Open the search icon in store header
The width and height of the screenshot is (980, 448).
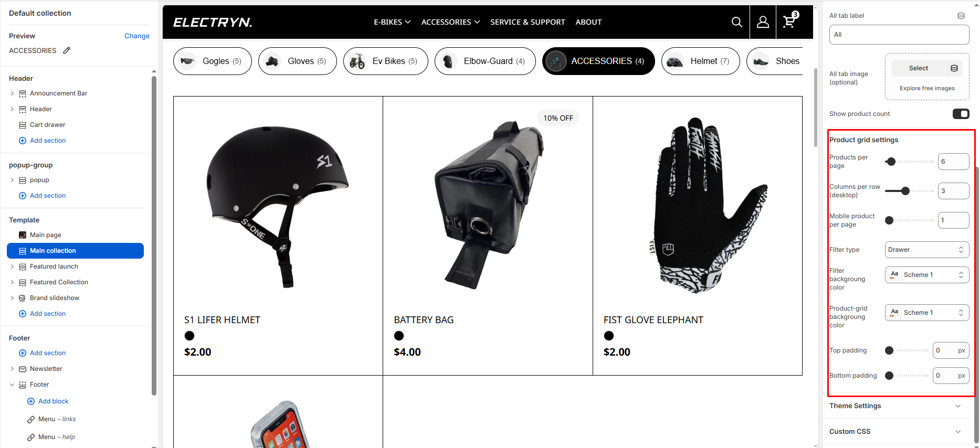coord(736,22)
